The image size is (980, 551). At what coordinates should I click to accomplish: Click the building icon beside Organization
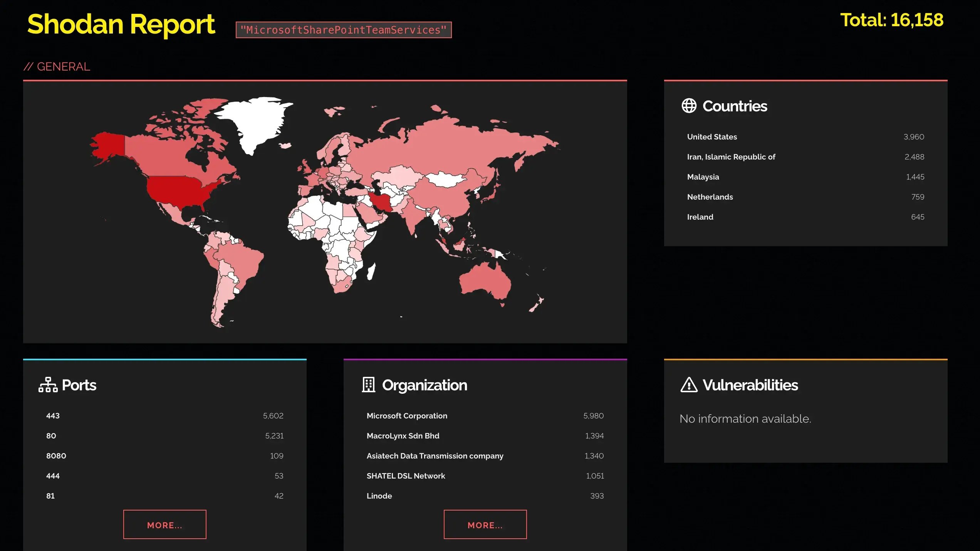369,385
